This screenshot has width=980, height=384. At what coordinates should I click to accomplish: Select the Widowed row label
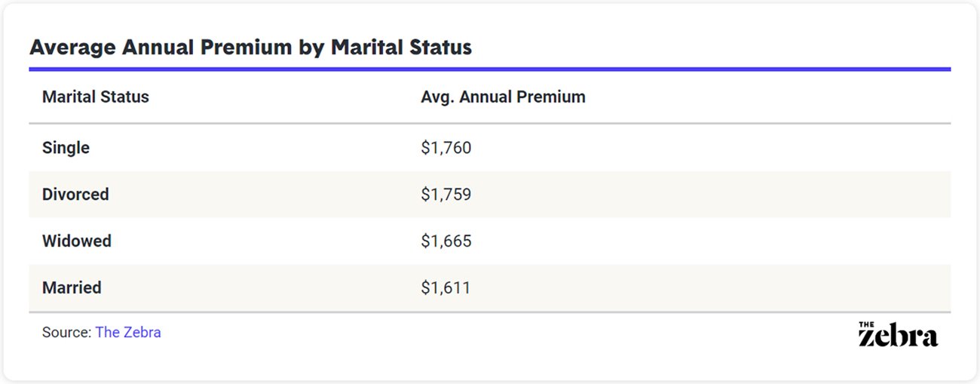point(76,241)
